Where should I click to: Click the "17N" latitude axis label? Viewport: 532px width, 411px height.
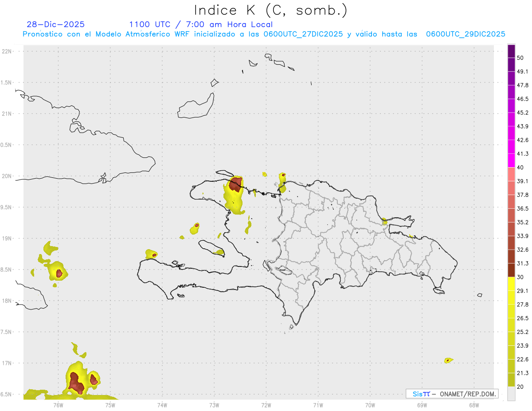pos(7,363)
